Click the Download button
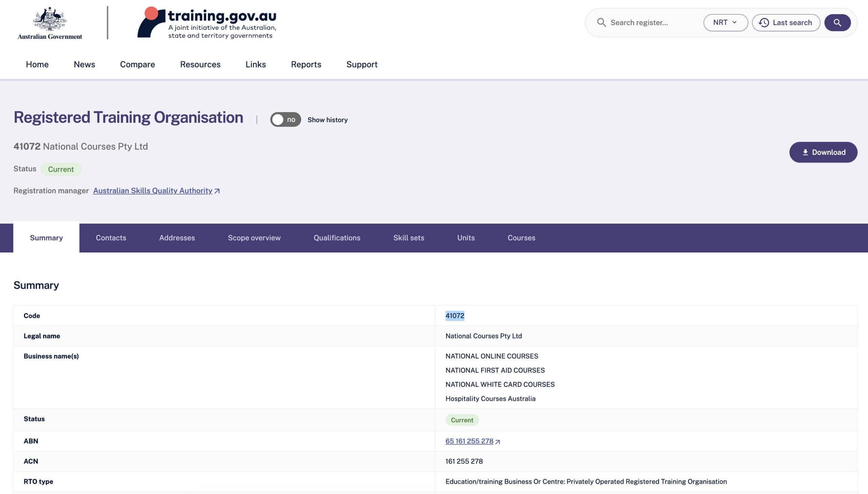This screenshot has width=868, height=494. pos(823,152)
